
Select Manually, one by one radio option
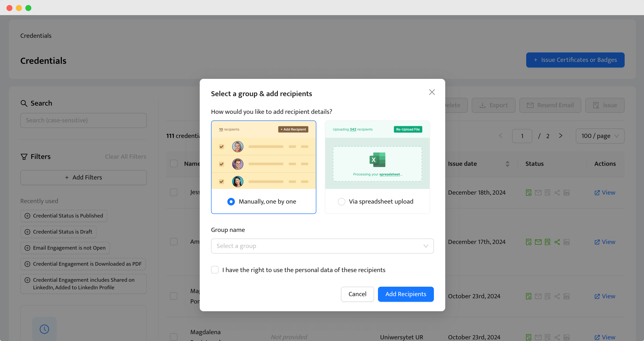tap(231, 201)
